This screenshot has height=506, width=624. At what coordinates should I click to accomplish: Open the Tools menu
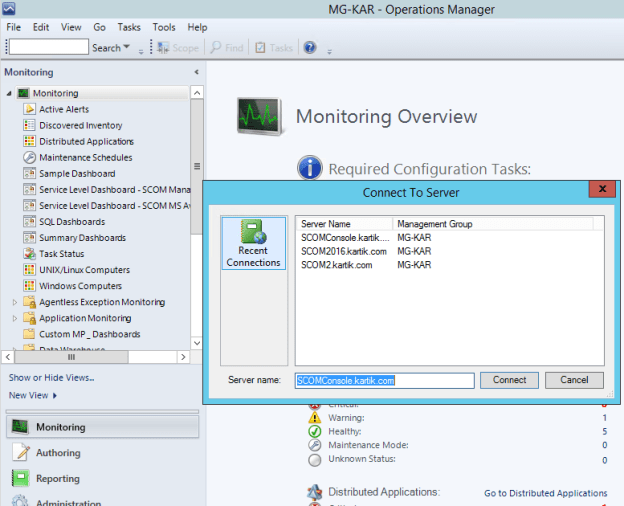164,27
